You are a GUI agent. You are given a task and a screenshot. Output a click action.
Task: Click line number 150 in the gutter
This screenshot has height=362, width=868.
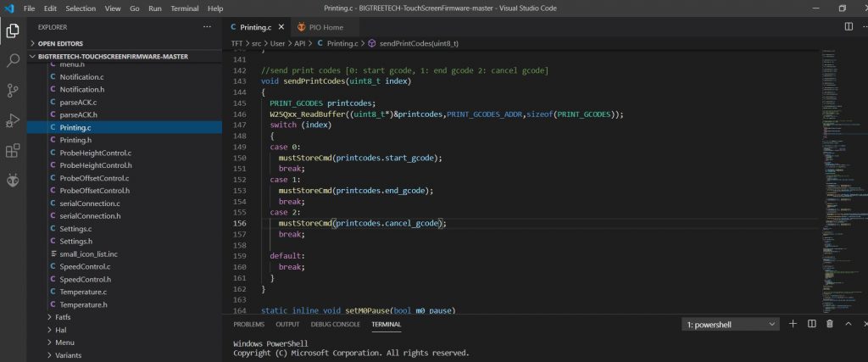click(240, 158)
